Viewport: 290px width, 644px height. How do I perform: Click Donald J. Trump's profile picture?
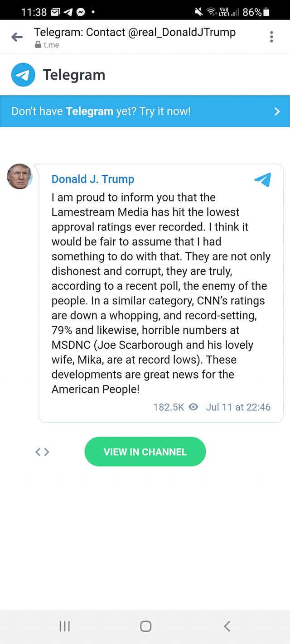(20, 177)
